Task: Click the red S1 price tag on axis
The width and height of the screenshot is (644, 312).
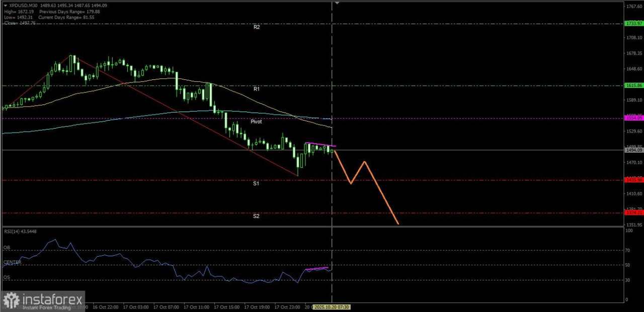Action: point(633,179)
